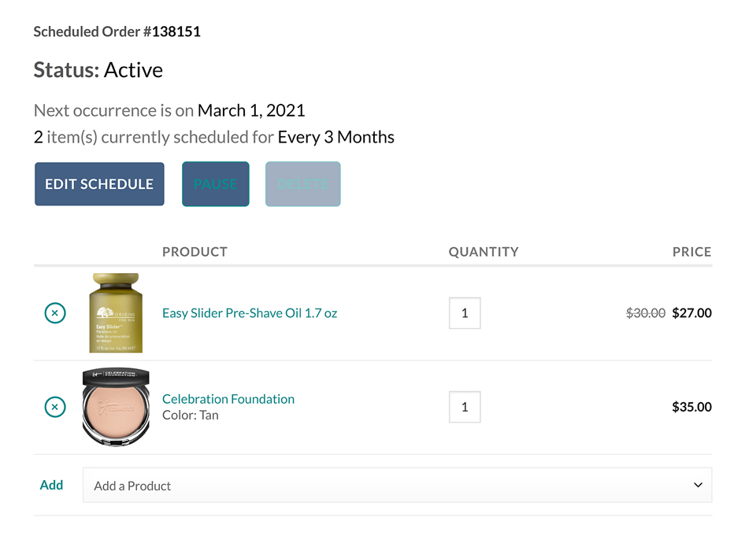Open the Easy Slider Pre-Shave Oil link

(x=250, y=313)
